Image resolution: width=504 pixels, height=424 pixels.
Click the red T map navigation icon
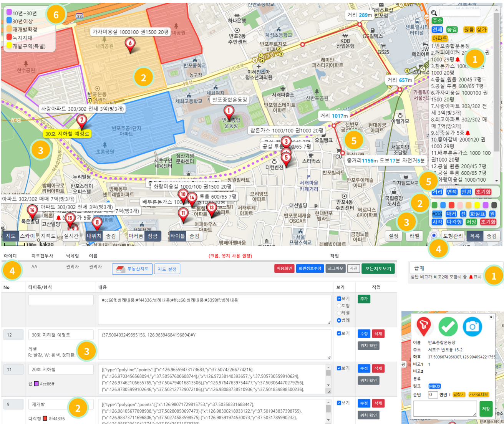click(423, 326)
